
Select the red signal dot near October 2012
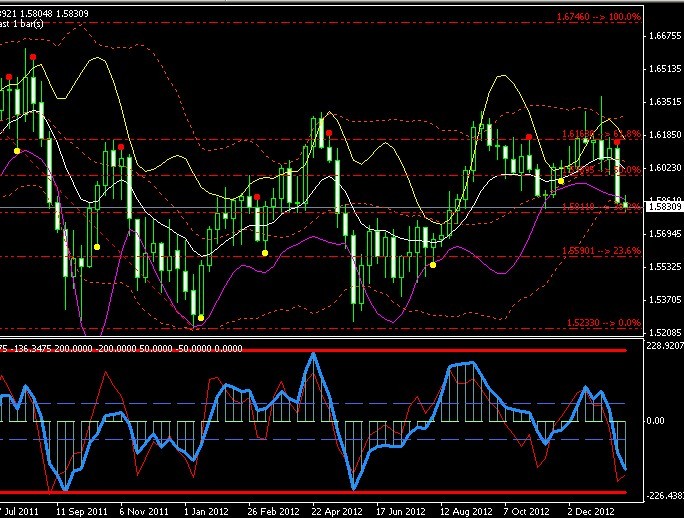pyautogui.click(x=529, y=137)
